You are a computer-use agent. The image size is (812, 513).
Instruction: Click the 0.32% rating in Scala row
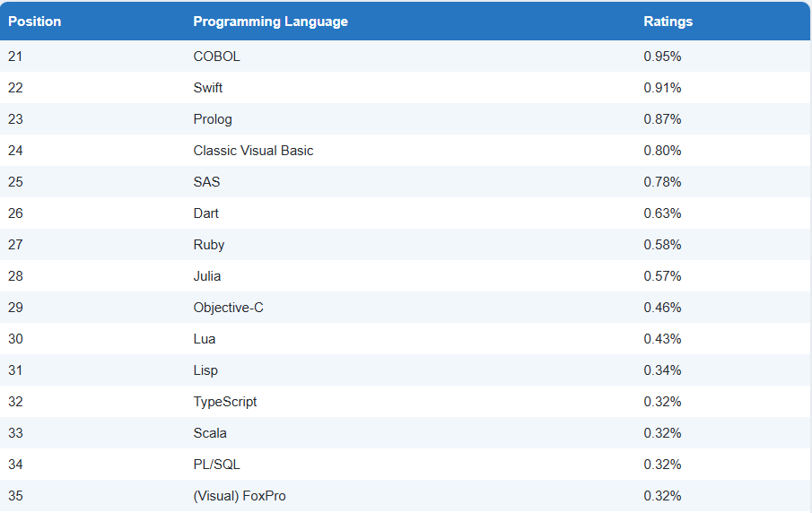[662, 433]
